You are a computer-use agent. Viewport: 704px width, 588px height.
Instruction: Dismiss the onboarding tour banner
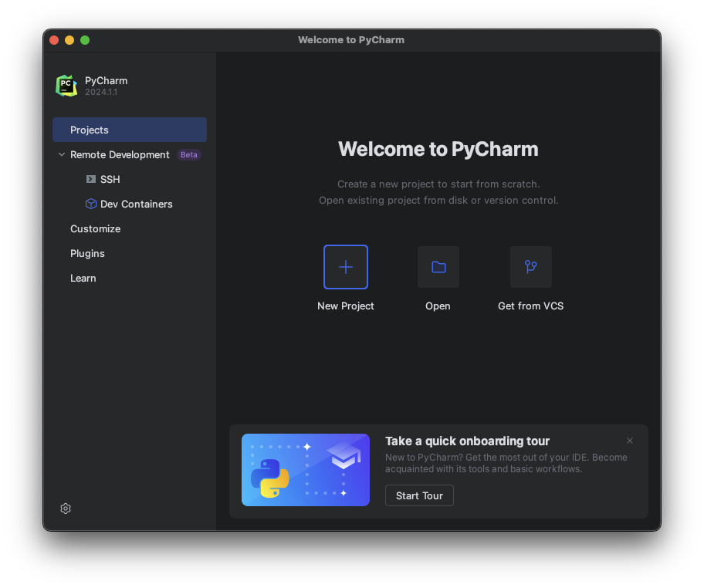click(x=630, y=441)
